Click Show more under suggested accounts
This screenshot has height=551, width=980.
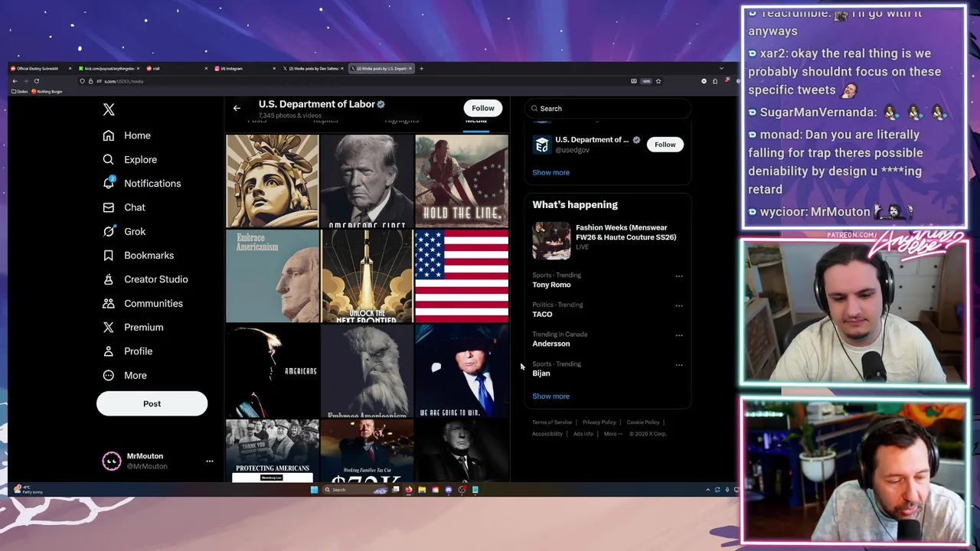point(551,172)
